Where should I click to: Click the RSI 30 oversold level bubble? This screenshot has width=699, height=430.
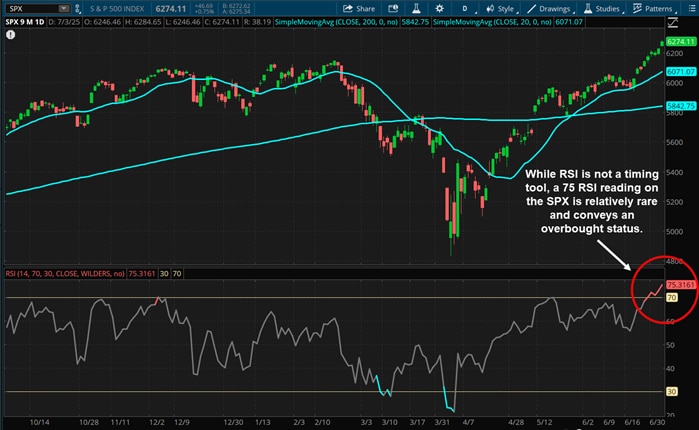click(671, 392)
